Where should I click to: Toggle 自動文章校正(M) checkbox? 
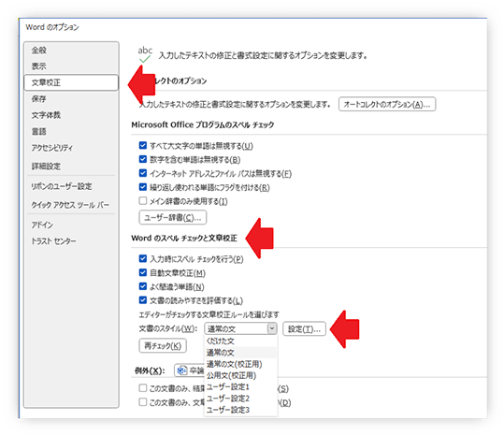click(143, 272)
